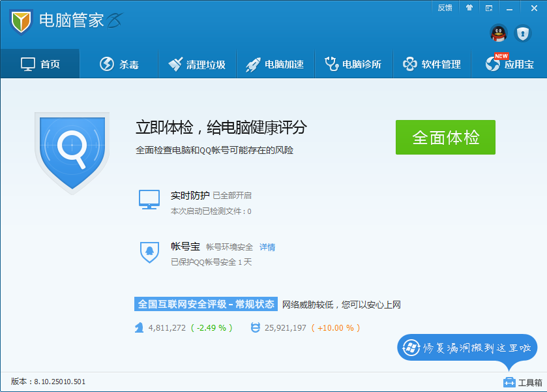Open the 软件管理 software management tab

pyautogui.click(x=432, y=64)
